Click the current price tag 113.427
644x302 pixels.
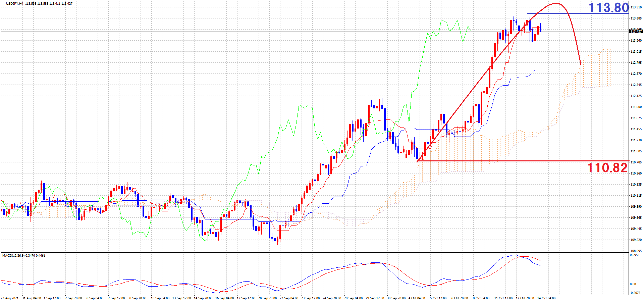(636, 32)
